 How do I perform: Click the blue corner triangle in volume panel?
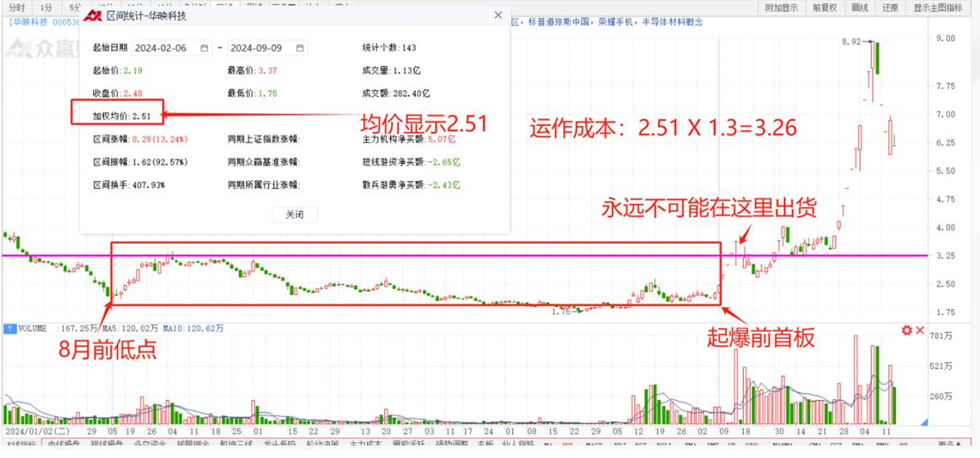pyautogui.click(x=924, y=422)
